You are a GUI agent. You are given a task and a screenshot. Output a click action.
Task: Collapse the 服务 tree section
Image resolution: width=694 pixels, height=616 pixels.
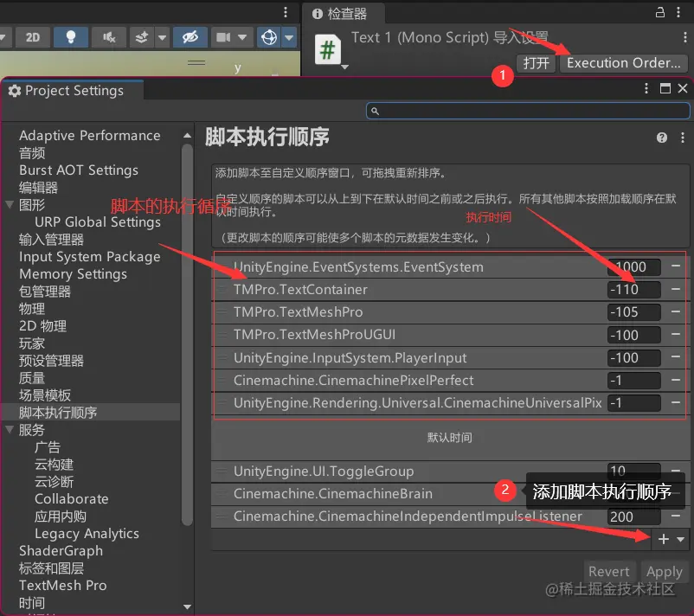pyautogui.click(x=10, y=429)
